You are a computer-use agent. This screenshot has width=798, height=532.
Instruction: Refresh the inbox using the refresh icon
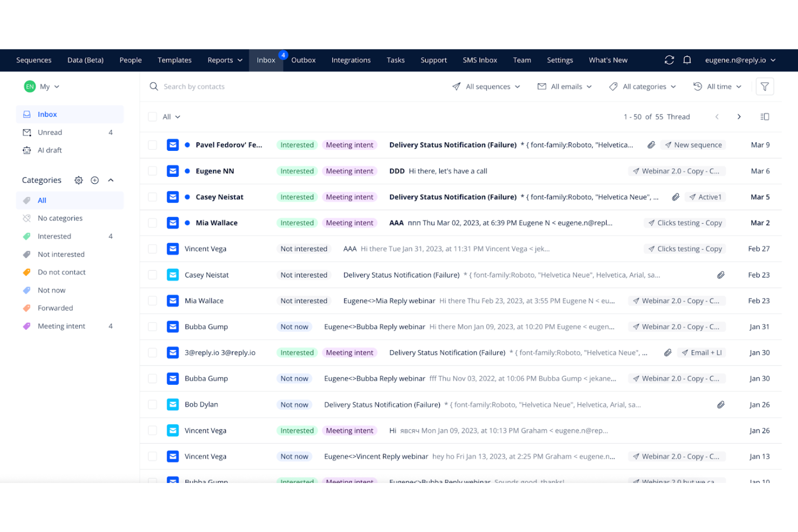point(669,60)
